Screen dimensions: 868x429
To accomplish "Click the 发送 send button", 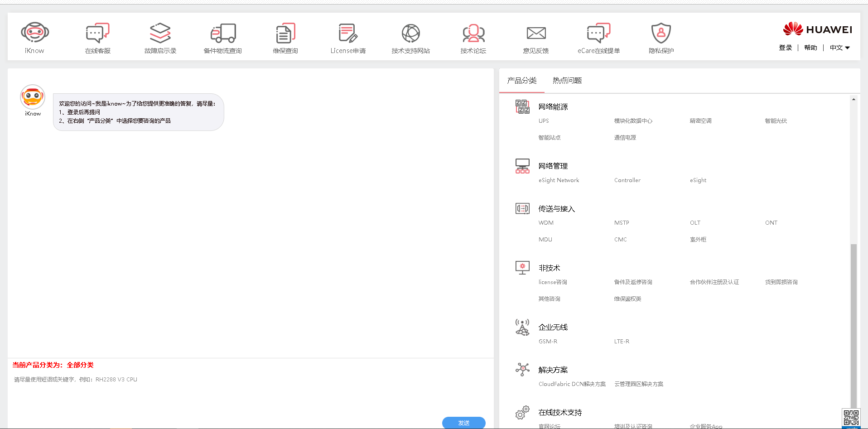I will (464, 423).
